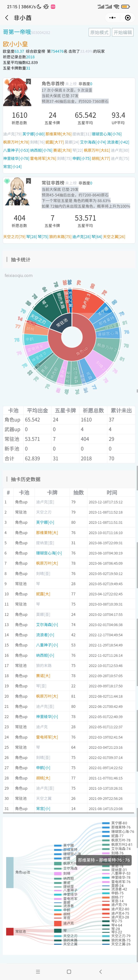
Task: Click 芙宁娜-80 label in Sankey right column
Action: click(x=119, y=823)
